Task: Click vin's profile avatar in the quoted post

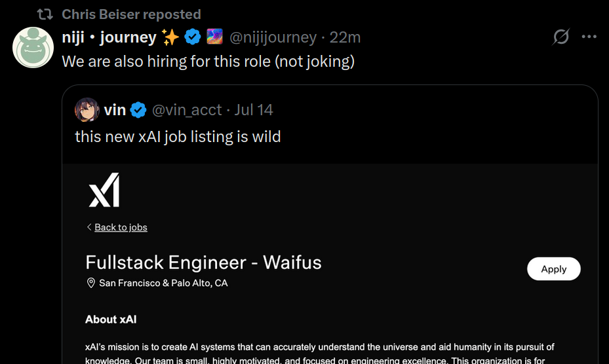Action: pos(87,110)
